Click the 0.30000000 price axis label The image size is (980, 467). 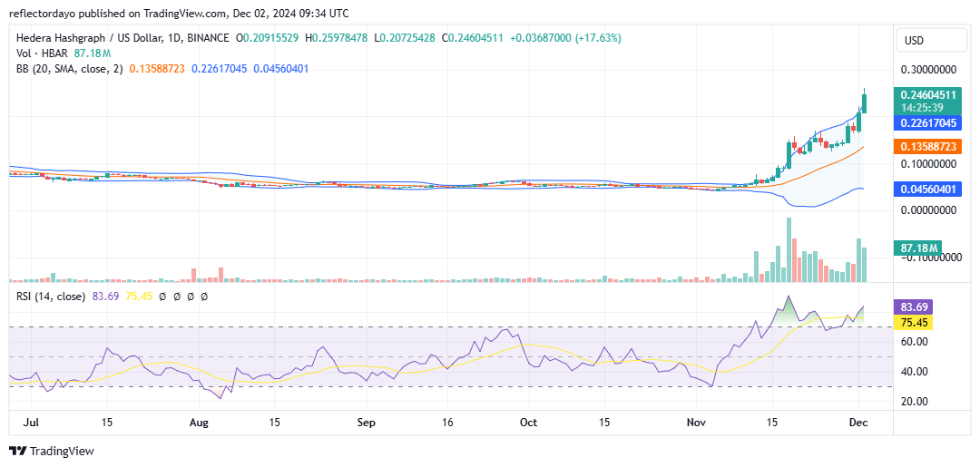927,70
